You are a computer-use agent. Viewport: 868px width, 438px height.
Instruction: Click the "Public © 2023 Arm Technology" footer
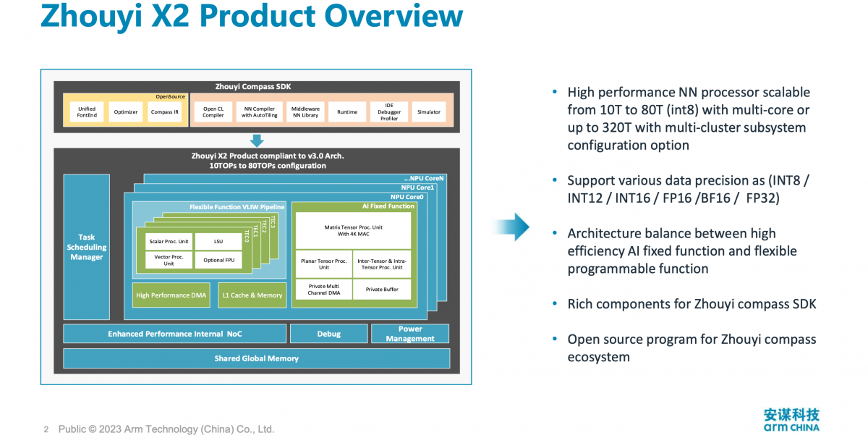coord(166,429)
